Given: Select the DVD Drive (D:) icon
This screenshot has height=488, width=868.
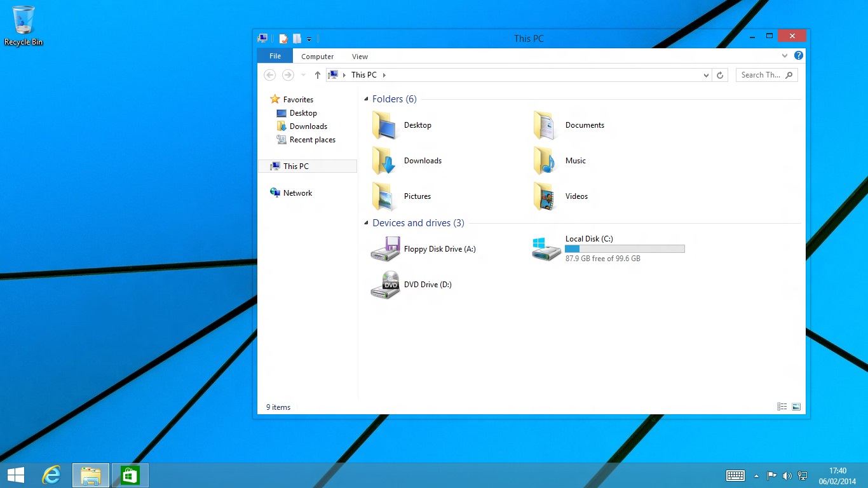Looking at the screenshot, I should [x=385, y=285].
